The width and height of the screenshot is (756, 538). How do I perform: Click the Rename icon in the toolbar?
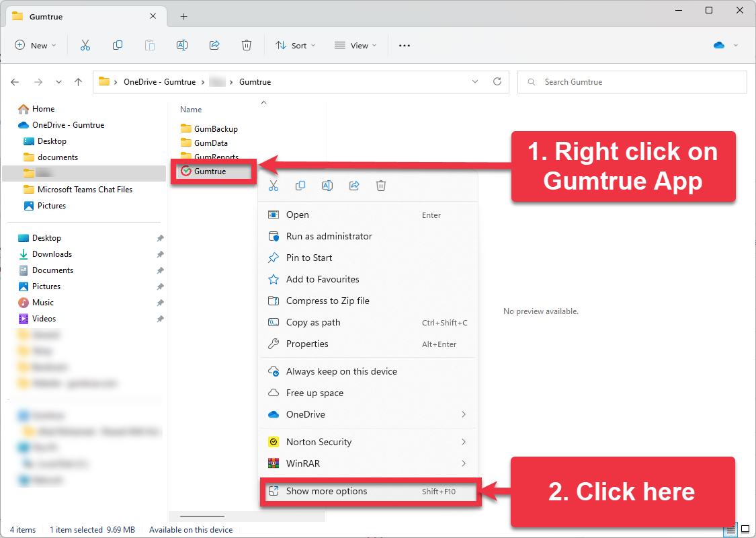(182, 45)
